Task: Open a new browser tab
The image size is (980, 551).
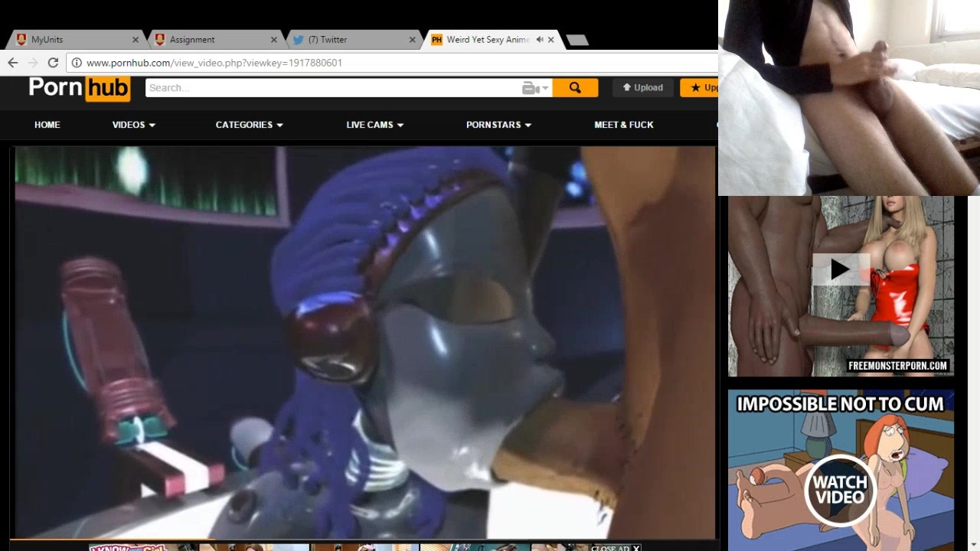Action: (x=577, y=40)
